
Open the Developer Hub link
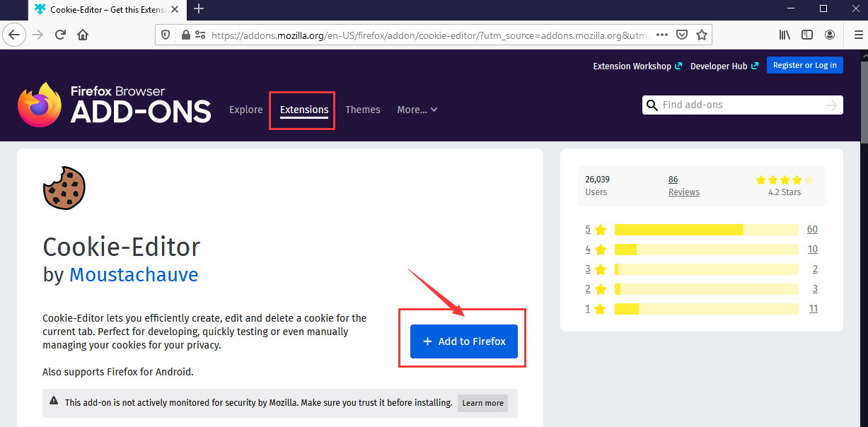pyautogui.click(x=724, y=66)
